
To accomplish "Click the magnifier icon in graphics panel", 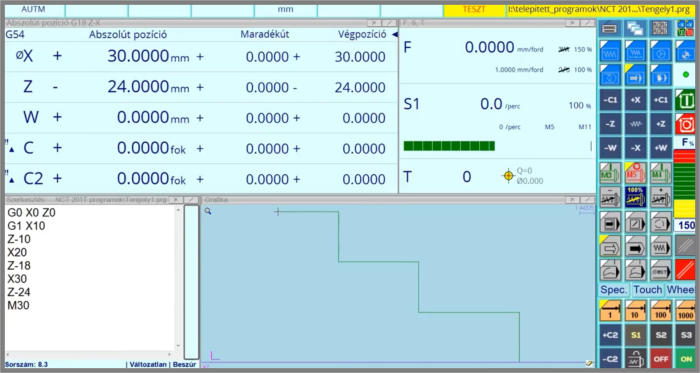I will click(x=208, y=211).
